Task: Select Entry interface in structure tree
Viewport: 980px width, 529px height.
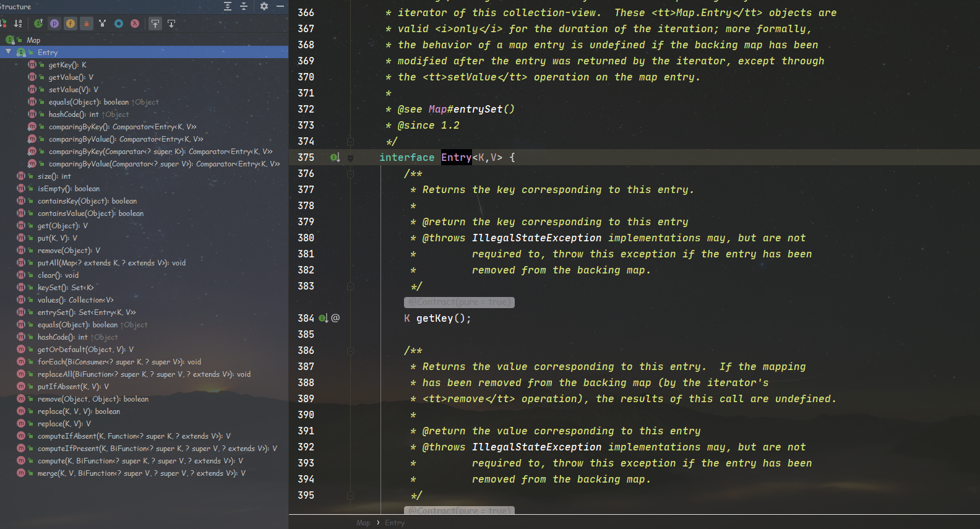Action: point(144,53)
